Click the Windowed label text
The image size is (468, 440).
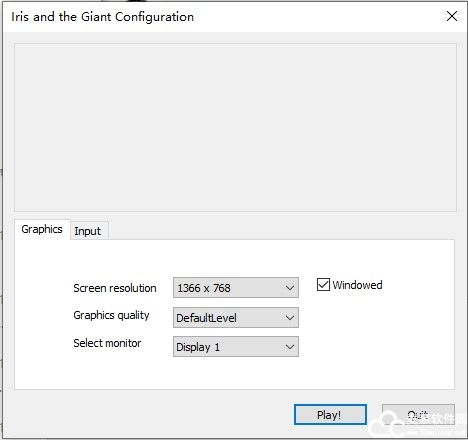coord(357,285)
